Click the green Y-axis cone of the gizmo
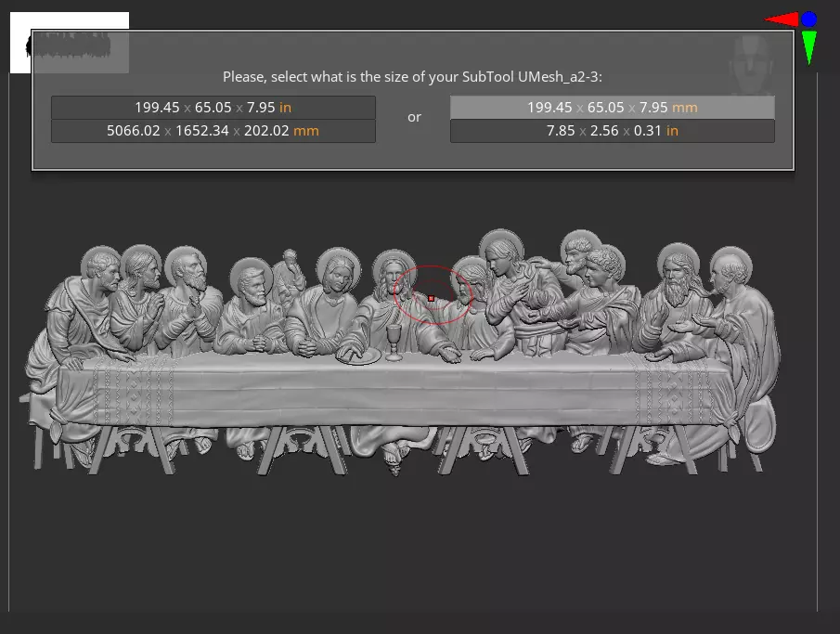Image resolution: width=840 pixels, height=634 pixels. click(809, 47)
